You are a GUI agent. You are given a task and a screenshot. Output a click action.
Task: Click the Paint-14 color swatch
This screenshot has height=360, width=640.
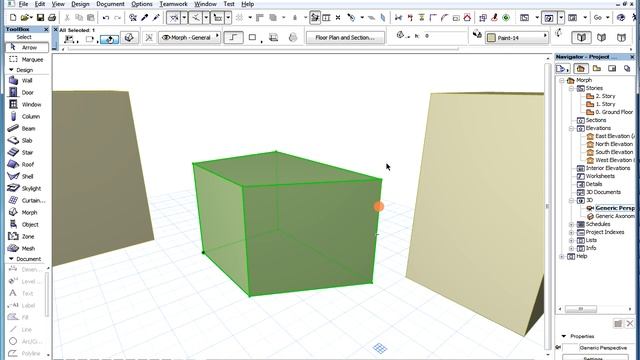pyautogui.click(x=491, y=38)
